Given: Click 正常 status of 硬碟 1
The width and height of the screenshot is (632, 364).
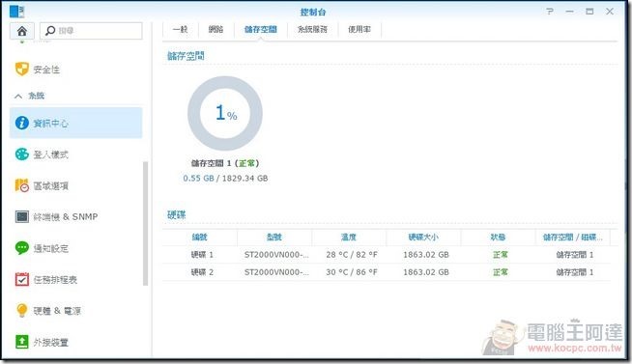Looking at the screenshot, I should 501,255.
